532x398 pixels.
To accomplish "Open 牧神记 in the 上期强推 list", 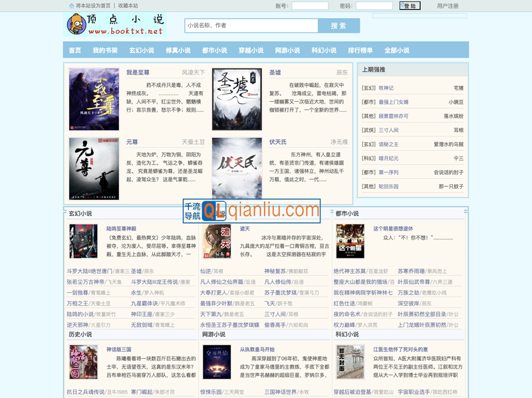I will 386,88.
